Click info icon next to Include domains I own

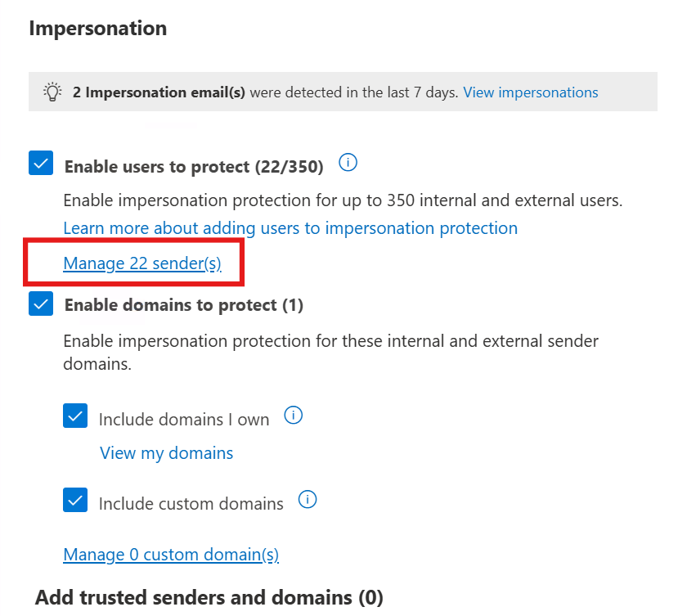(293, 416)
